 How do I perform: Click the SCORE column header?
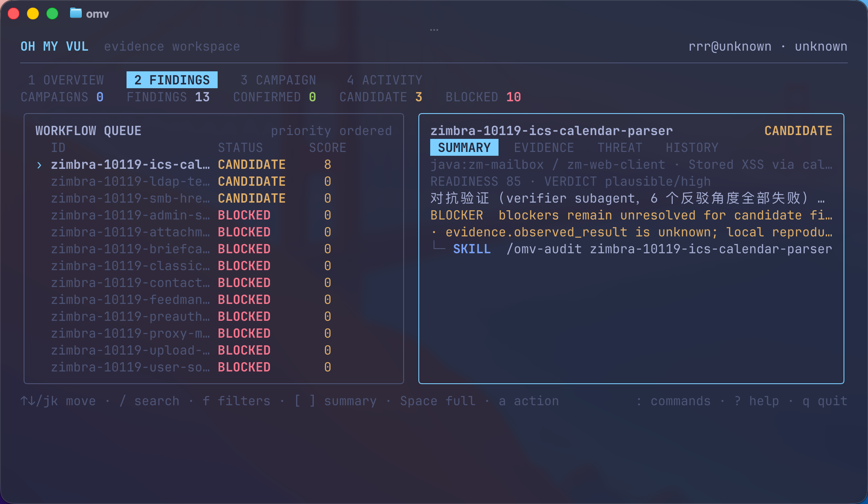(x=328, y=148)
